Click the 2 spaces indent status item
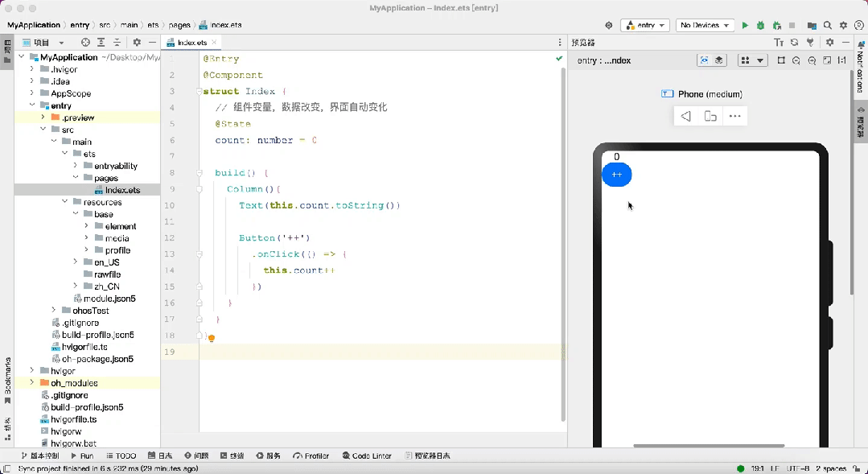This screenshot has width=868, height=474. pyautogui.click(x=830, y=468)
